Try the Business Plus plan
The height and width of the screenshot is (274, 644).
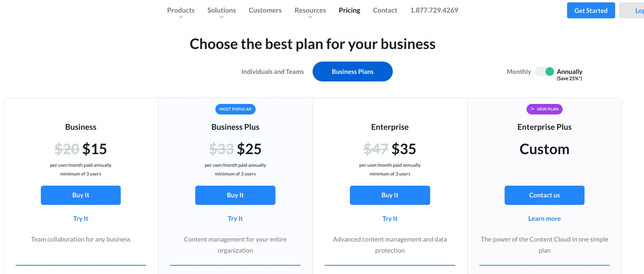[x=235, y=219]
